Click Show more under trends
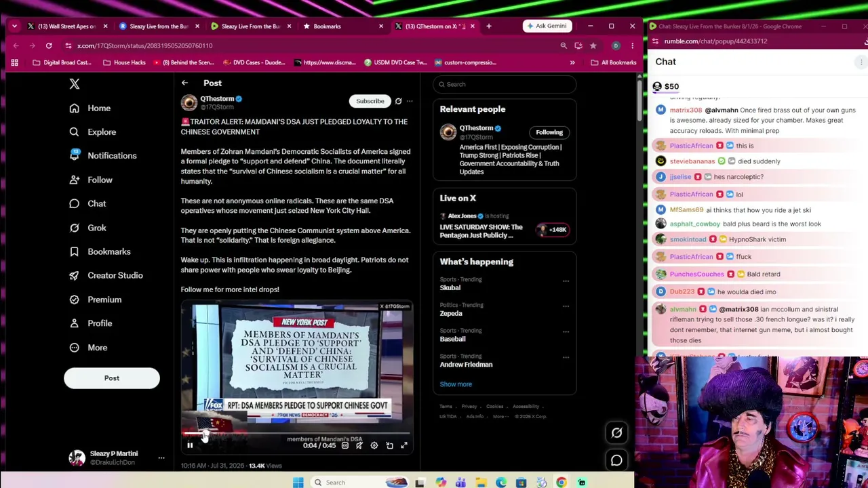Viewport: 868px width, 488px height. [456, 384]
